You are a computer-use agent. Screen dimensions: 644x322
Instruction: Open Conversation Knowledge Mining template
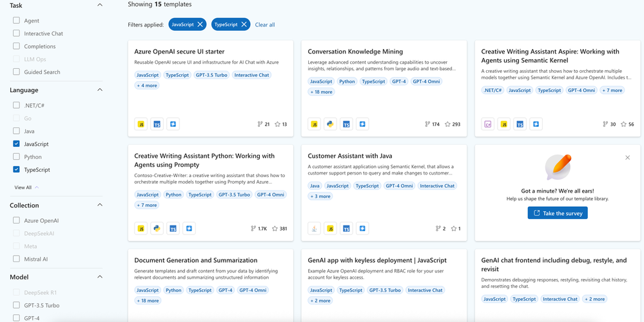pyautogui.click(x=355, y=52)
